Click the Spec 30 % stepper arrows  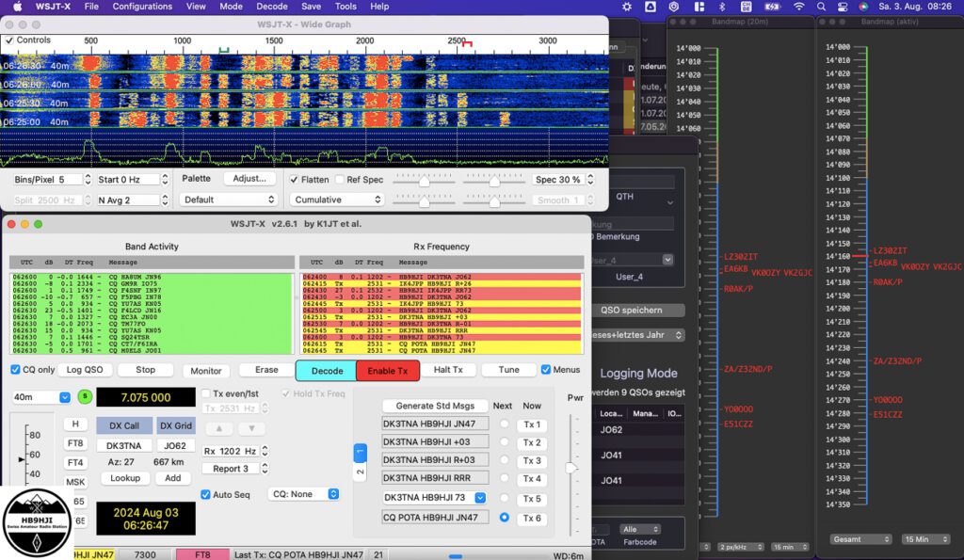pos(590,180)
